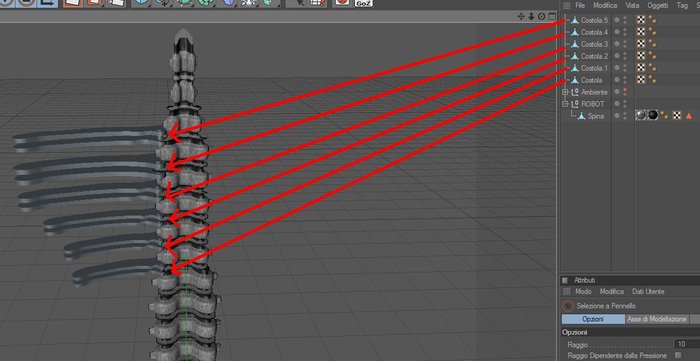Collapse the ROBOT object group

click(565, 104)
